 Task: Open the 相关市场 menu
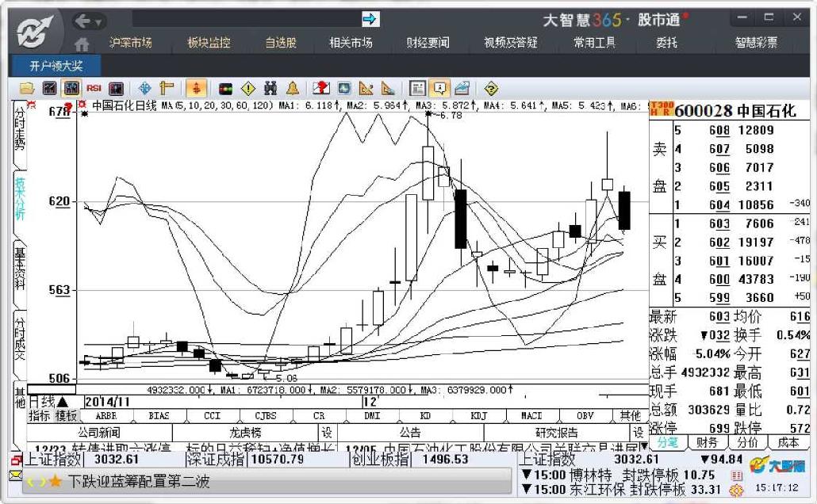[x=351, y=43]
